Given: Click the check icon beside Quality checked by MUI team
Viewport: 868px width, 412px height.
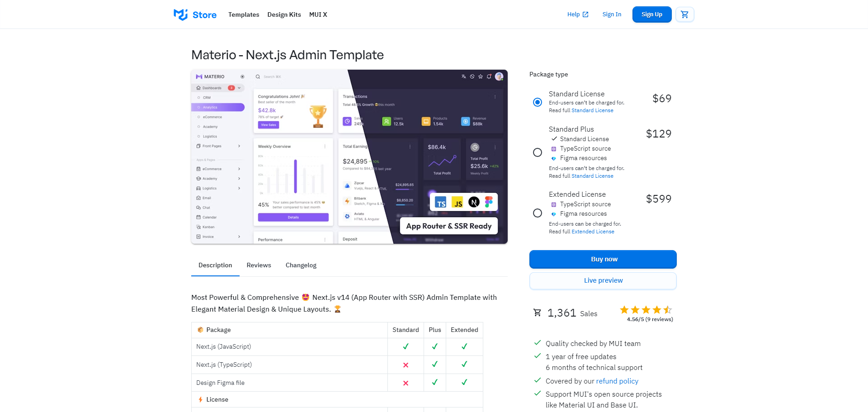Looking at the screenshot, I should pos(538,343).
